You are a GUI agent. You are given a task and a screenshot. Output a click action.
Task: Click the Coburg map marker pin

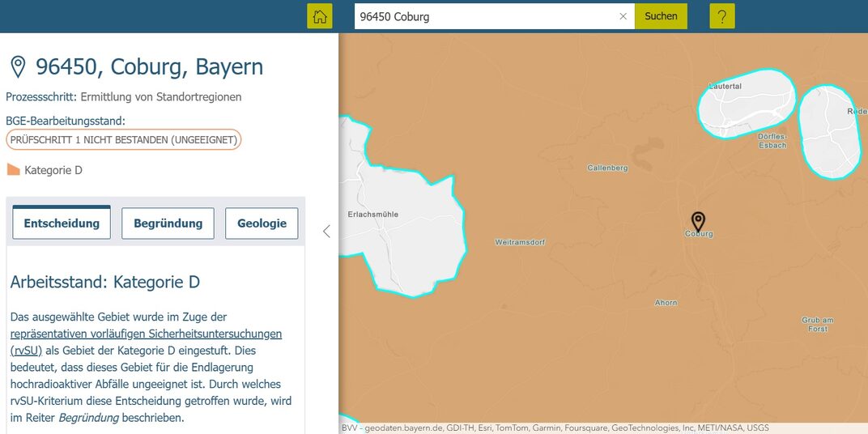point(698,220)
